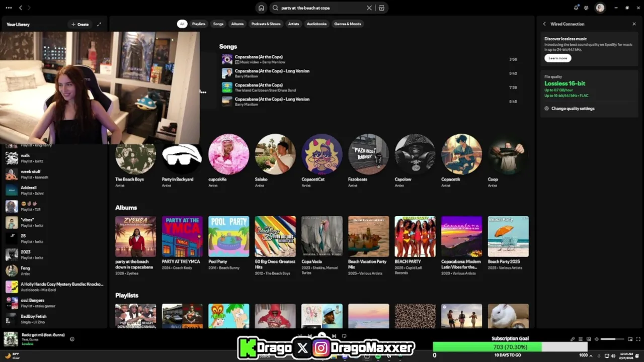Screen dimensions: 644x362
Task: Navigate back with the left arrow
Action: 21,8
